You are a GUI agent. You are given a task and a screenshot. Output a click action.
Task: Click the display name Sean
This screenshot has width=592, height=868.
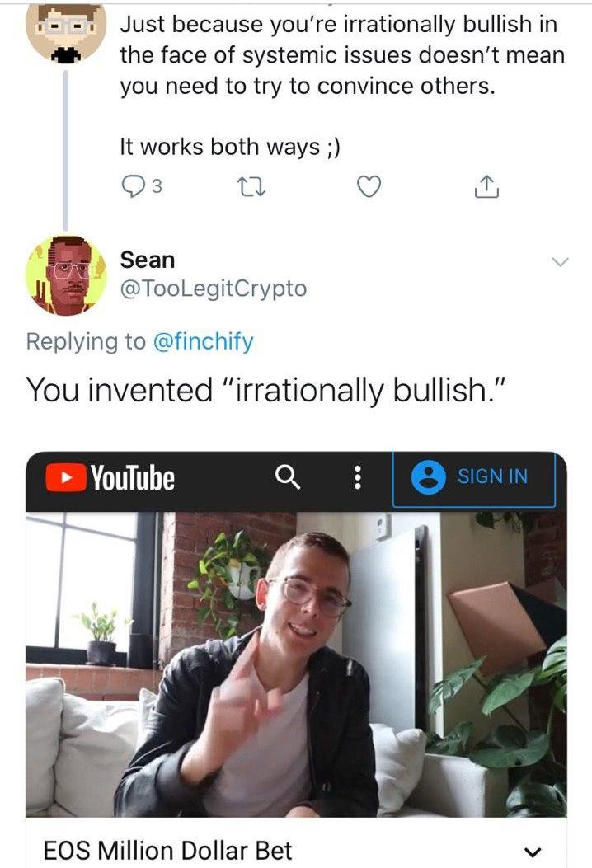[148, 260]
